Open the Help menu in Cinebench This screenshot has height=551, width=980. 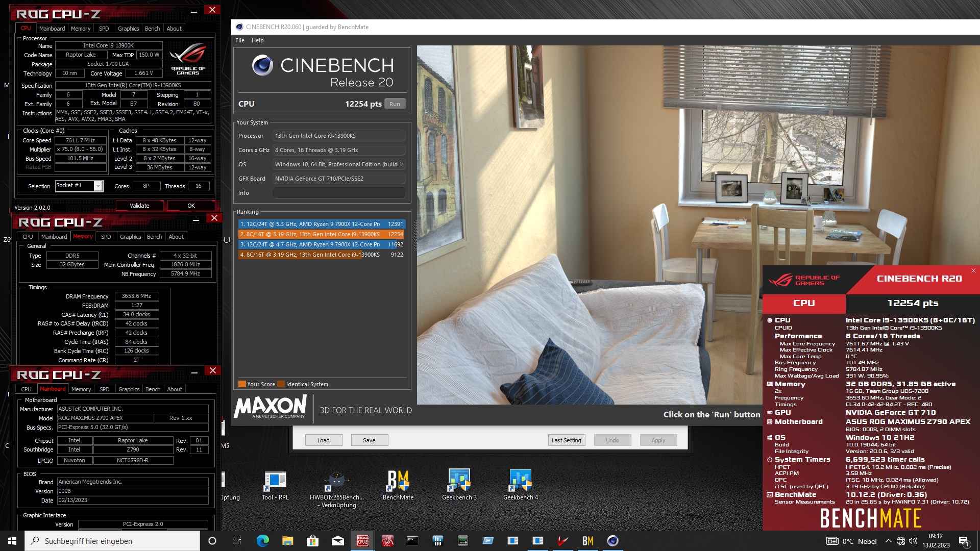(257, 40)
